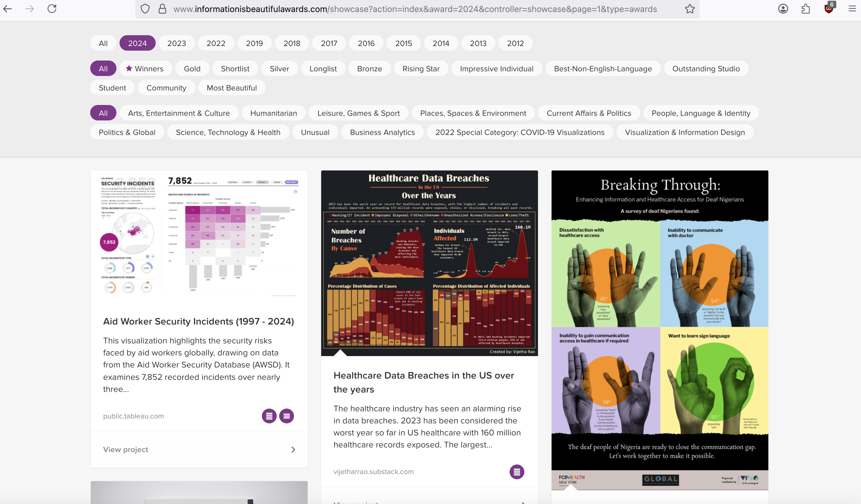Select the Gold award filter

coord(192,69)
